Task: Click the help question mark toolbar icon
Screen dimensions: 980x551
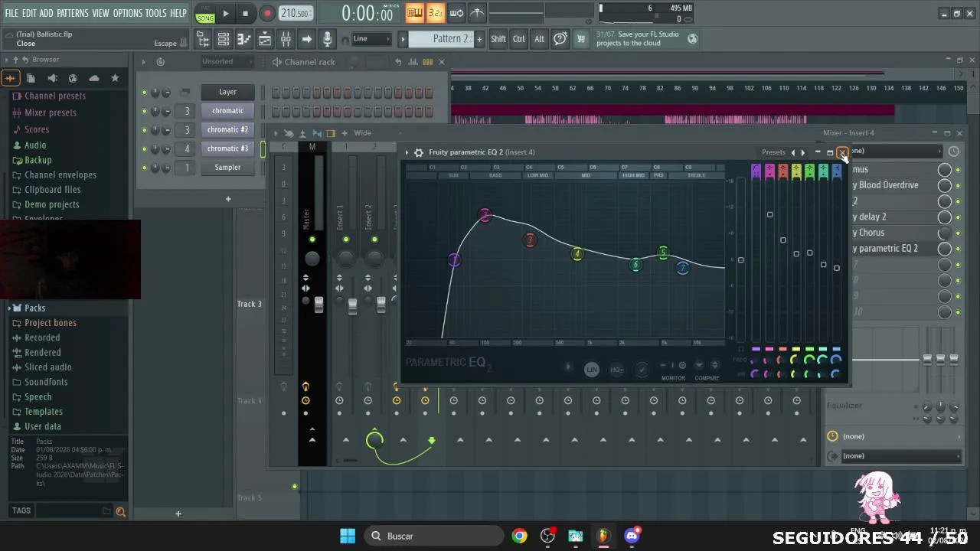Action: click(x=560, y=39)
